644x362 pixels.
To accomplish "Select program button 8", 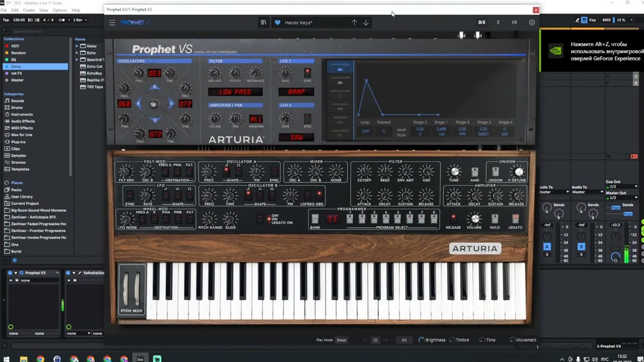I will (x=434, y=219).
